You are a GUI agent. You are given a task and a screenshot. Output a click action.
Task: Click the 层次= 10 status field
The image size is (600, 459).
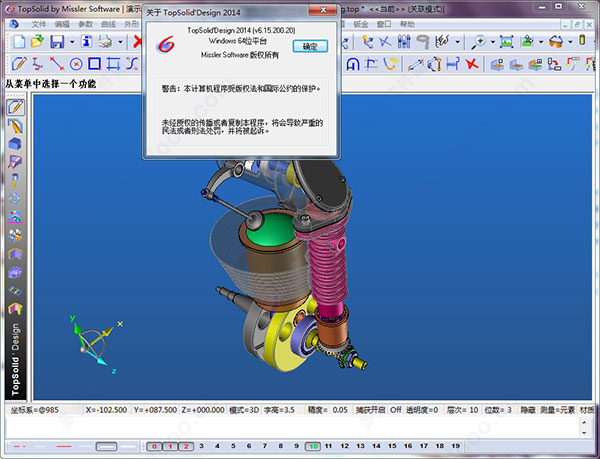click(x=462, y=410)
